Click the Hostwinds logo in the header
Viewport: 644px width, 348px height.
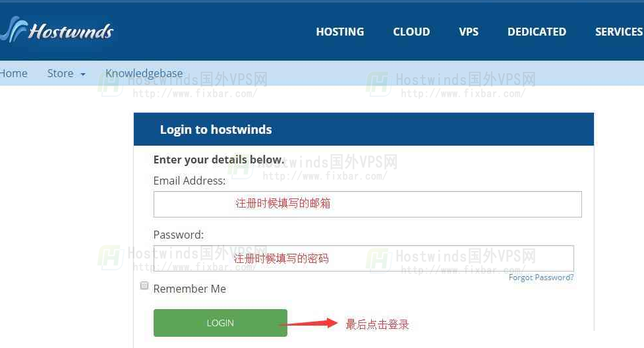[58, 30]
